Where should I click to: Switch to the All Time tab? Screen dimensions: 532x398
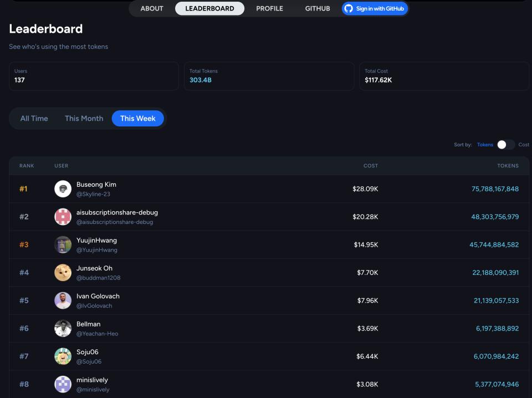34,119
